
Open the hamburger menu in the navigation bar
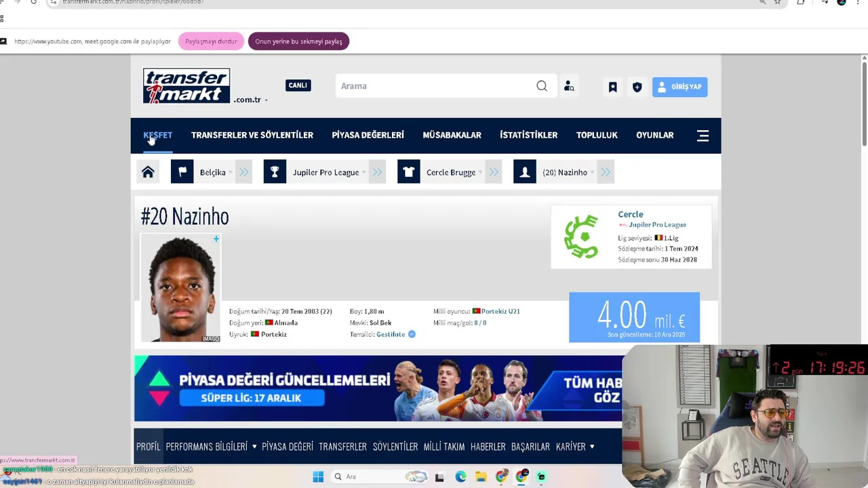(x=703, y=136)
